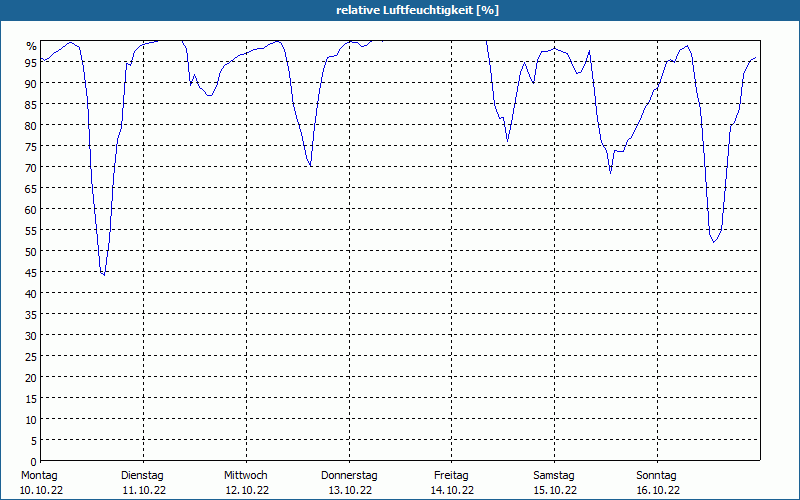The height and width of the screenshot is (500, 800).
Task: Click the y-axis value 70
Action: (31, 167)
